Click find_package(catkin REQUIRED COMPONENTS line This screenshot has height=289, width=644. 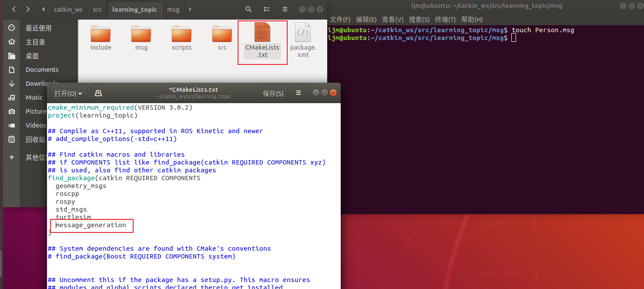click(x=124, y=178)
